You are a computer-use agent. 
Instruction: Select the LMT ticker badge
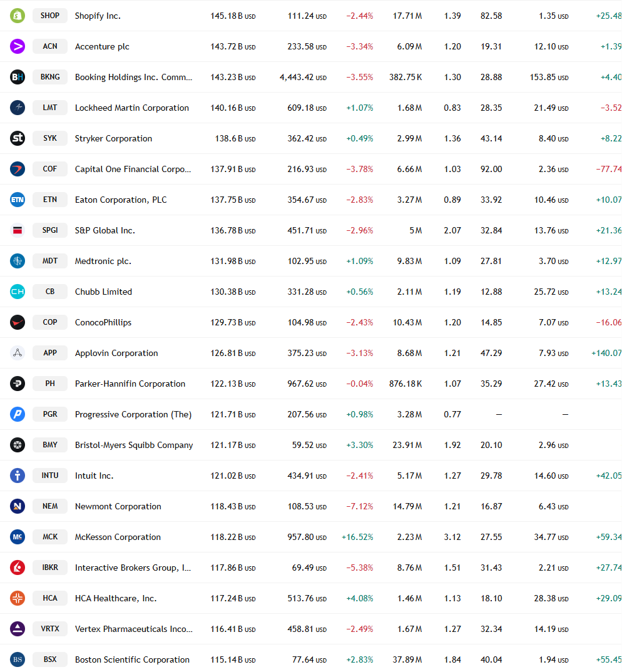(x=49, y=108)
